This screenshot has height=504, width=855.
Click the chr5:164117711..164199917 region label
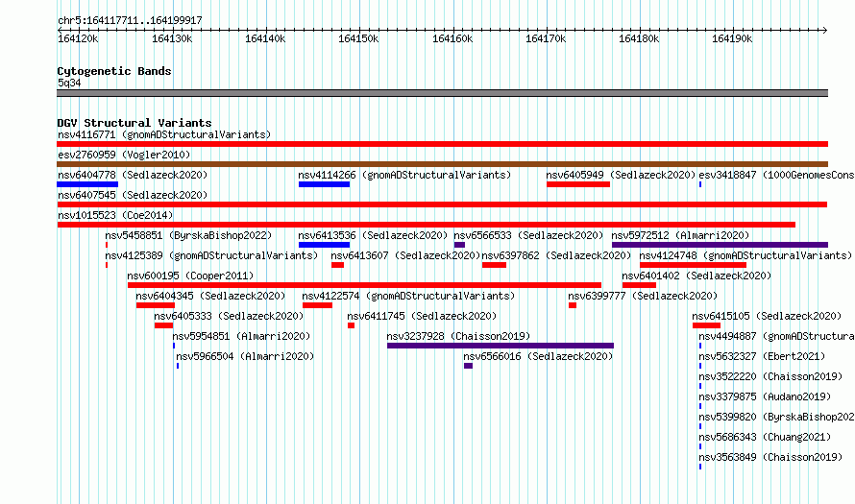click(x=130, y=20)
